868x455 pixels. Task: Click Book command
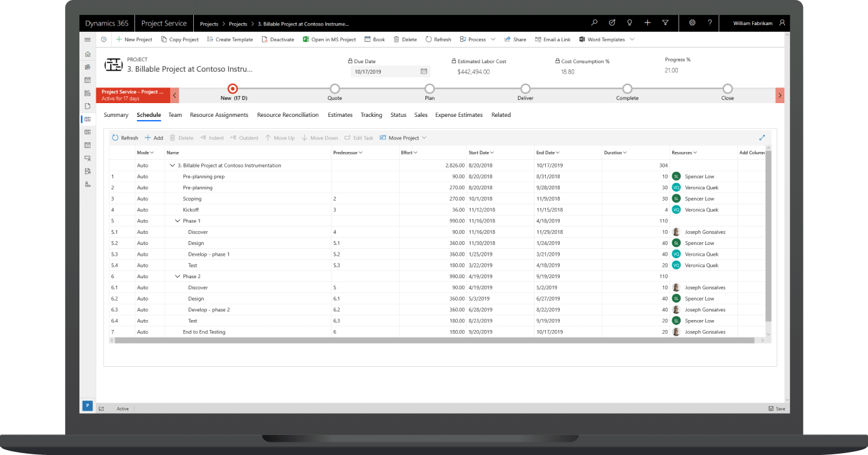(375, 39)
